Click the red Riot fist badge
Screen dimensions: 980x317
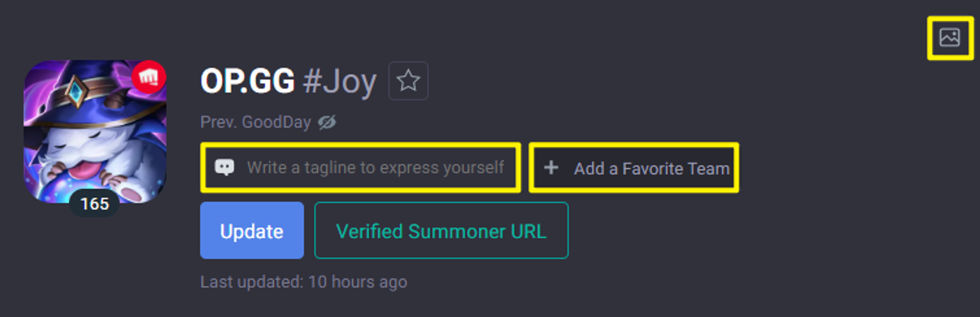pos(148,77)
